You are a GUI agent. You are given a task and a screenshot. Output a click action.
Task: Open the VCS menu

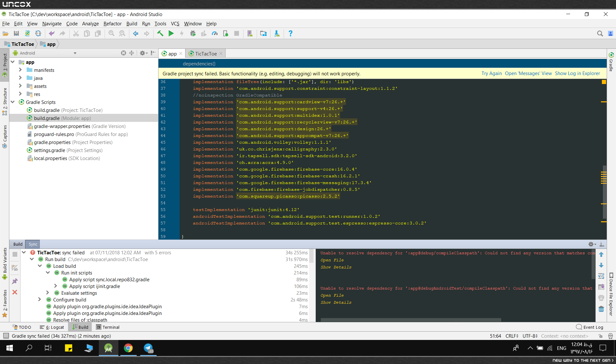click(175, 24)
